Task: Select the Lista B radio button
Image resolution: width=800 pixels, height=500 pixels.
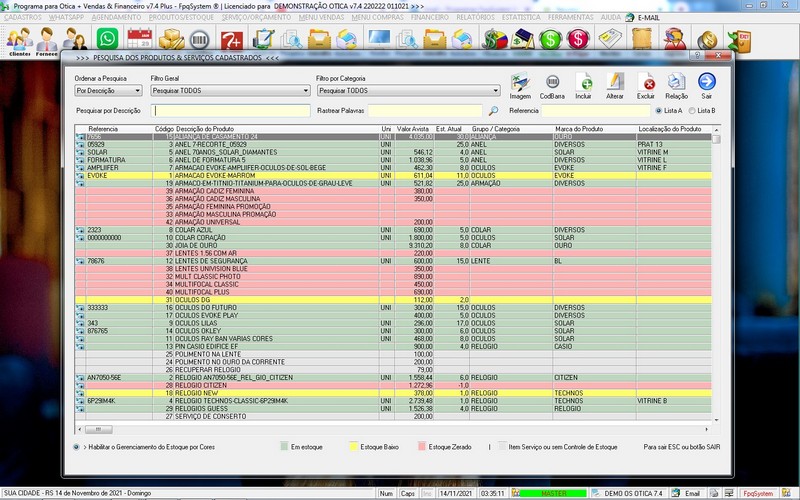Action: pyautogui.click(x=691, y=111)
